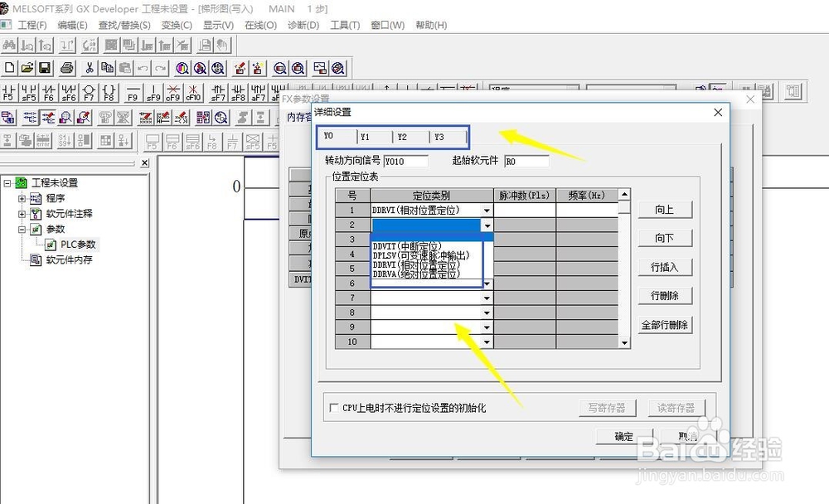
Task: Choose DDVIT(中断定位) from dropdown list
Action: [x=407, y=246]
